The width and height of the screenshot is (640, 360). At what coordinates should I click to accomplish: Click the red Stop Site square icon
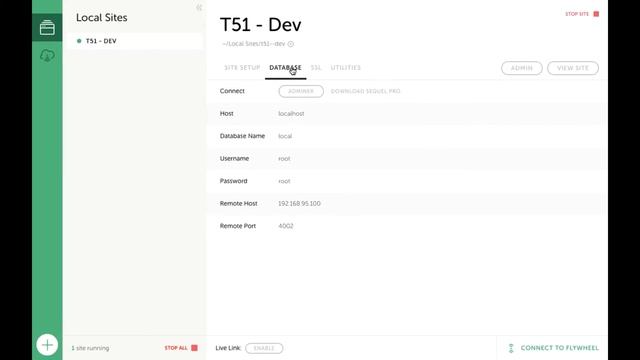point(596,14)
